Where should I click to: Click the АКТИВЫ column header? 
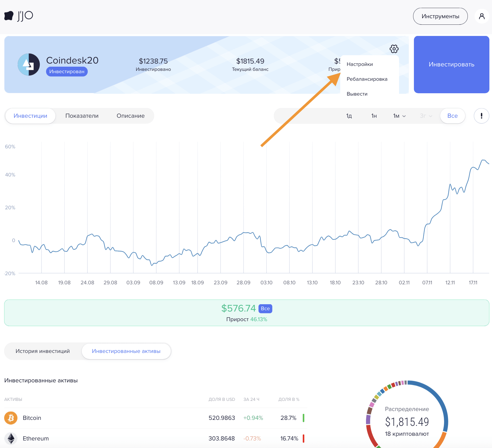click(x=13, y=399)
